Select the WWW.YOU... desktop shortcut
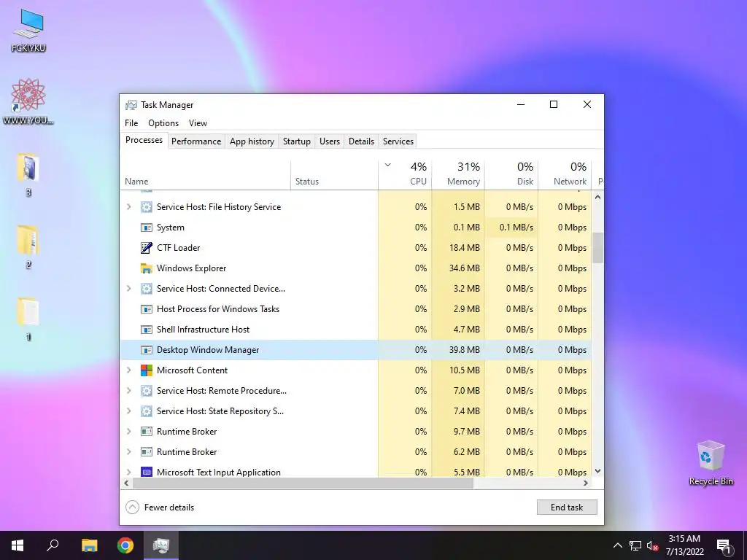Screen dimensions: 747x560 [x=28, y=101]
